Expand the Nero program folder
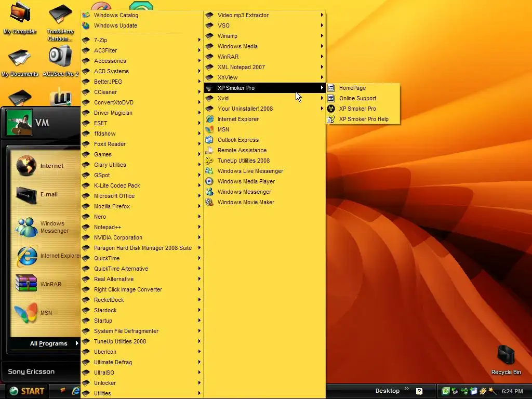The width and height of the screenshot is (532, 399). pyautogui.click(x=142, y=217)
